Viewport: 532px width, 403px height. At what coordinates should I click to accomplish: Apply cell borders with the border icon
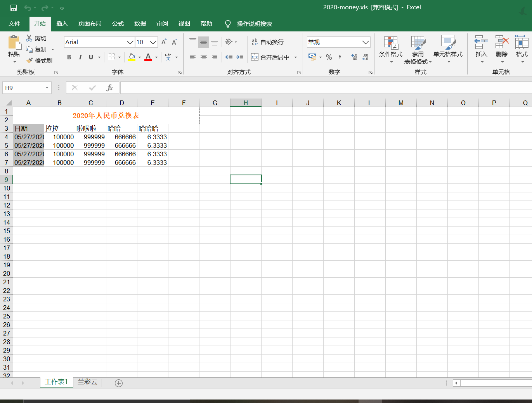(111, 57)
